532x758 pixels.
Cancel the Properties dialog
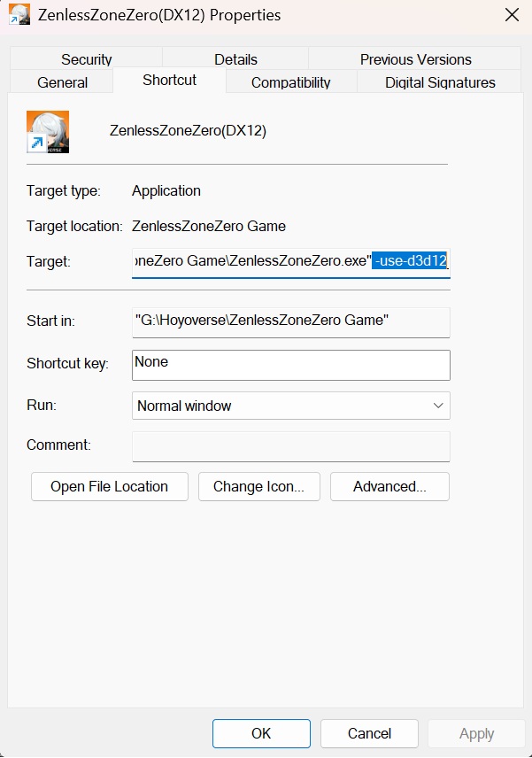coord(369,733)
